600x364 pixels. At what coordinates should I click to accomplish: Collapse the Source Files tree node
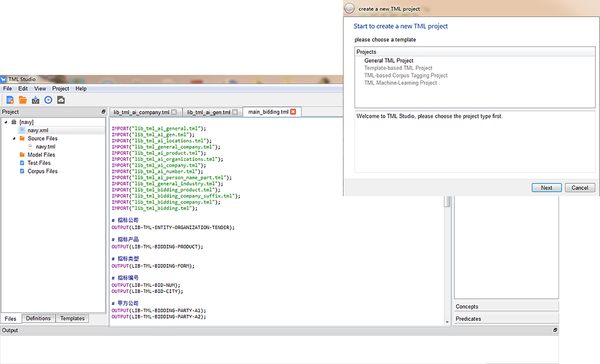pyautogui.click(x=14, y=138)
